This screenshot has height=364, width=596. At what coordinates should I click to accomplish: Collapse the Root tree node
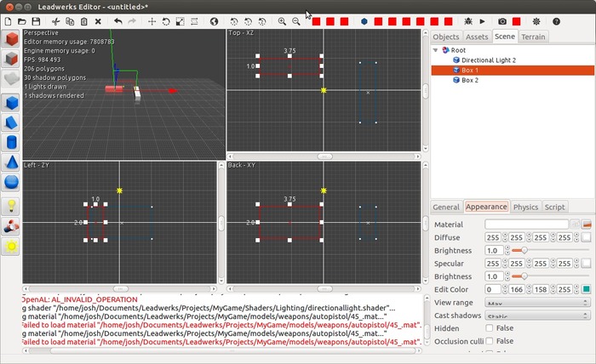(x=436, y=50)
